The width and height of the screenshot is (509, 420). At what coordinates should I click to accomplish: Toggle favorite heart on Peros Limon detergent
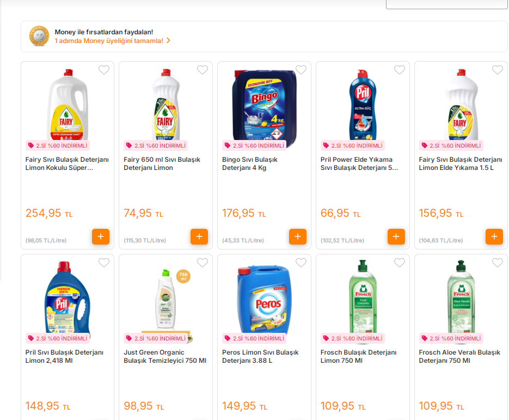(x=301, y=263)
